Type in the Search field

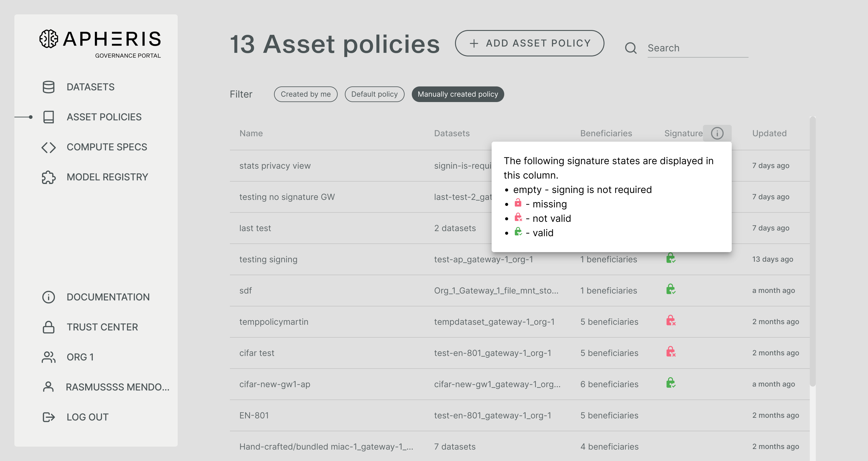click(x=698, y=48)
